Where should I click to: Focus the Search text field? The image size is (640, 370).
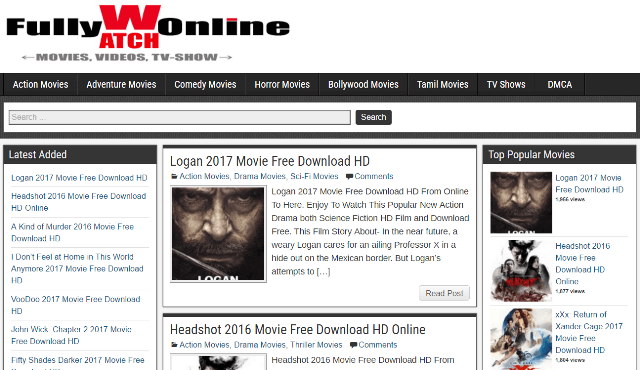180,117
